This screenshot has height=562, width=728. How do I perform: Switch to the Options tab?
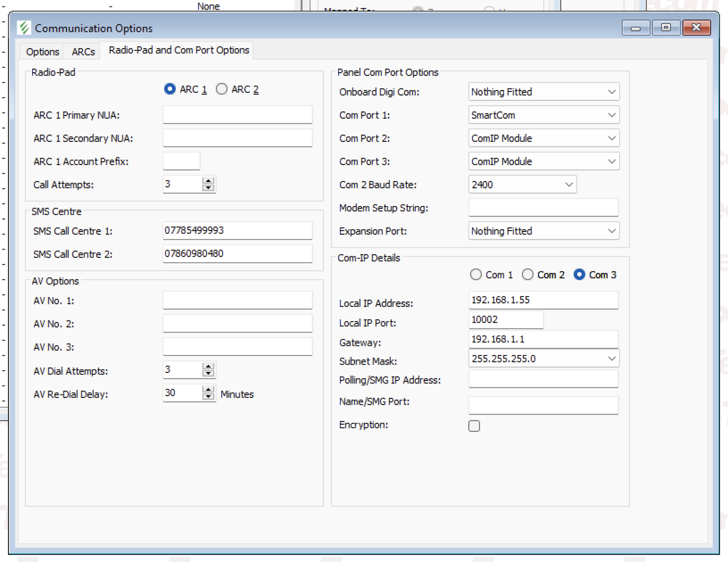(x=42, y=52)
